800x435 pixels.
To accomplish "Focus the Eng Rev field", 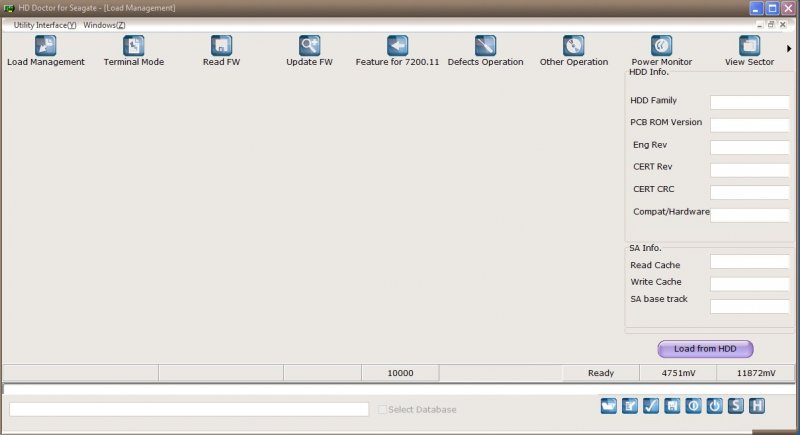I will click(749, 147).
